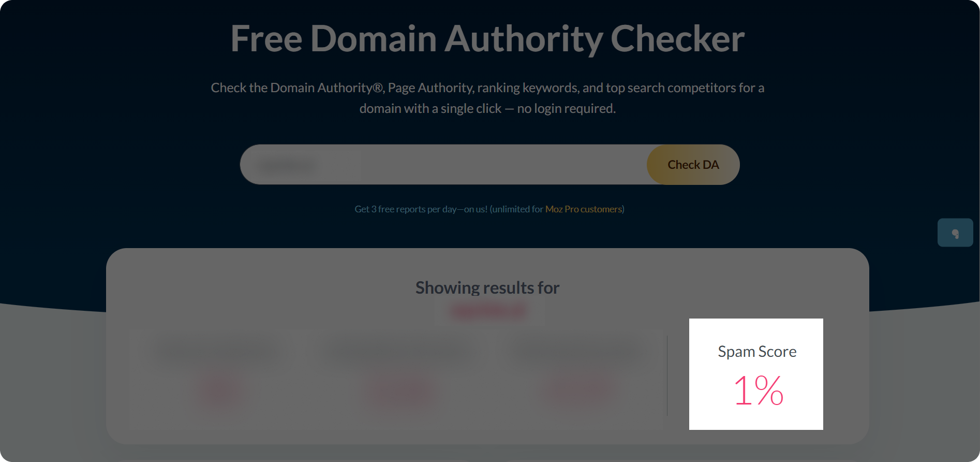Select the first blurred metric card
This screenshot has width=980, height=462.
[218, 381]
